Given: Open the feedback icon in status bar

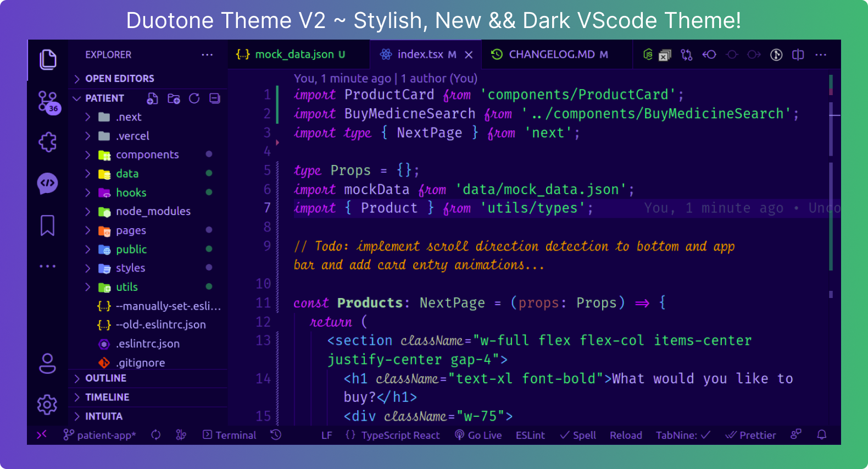Looking at the screenshot, I should [x=796, y=435].
